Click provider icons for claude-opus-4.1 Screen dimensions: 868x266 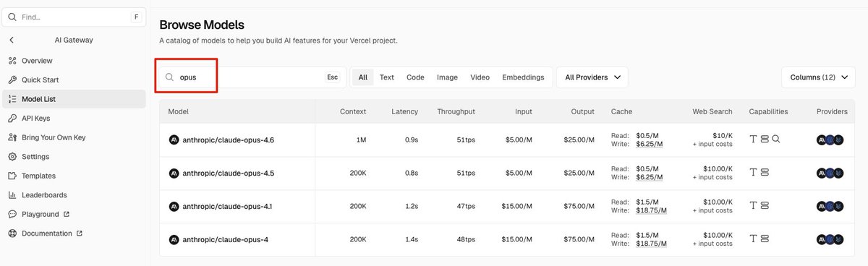tap(830, 206)
